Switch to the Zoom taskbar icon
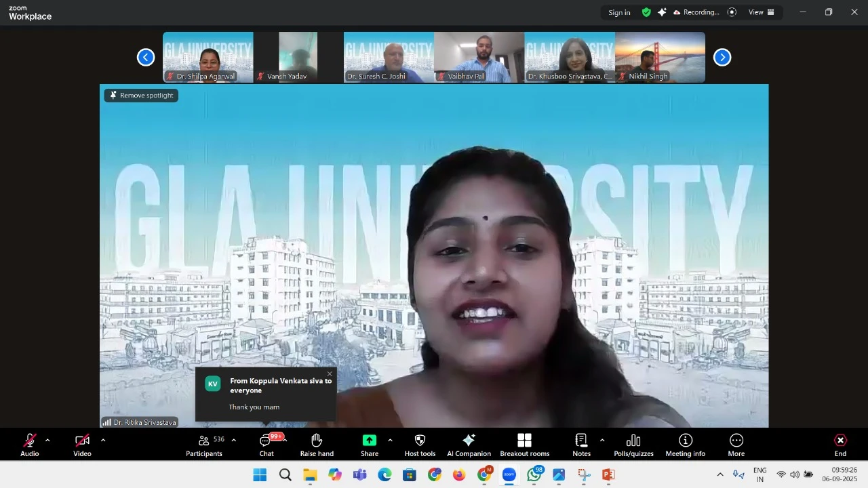Screen dimensions: 868x488 point(509,475)
